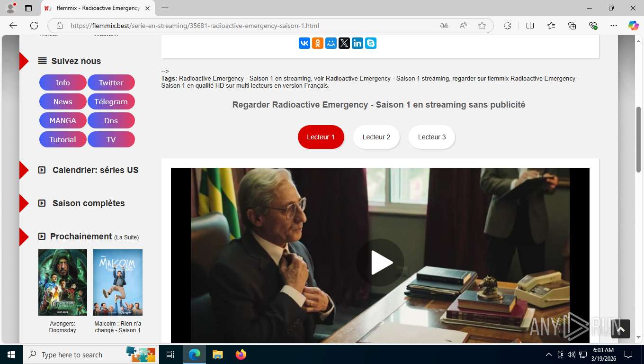This screenshot has width=644, height=364.
Task: Open the favorites list icon
Action: (x=551, y=26)
